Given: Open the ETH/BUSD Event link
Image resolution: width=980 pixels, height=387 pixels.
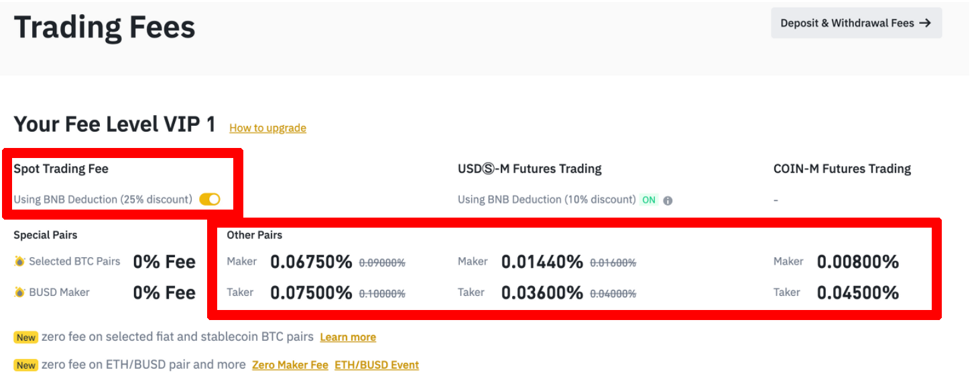Looking at the screenshot, I should click(x=377, y=365).
